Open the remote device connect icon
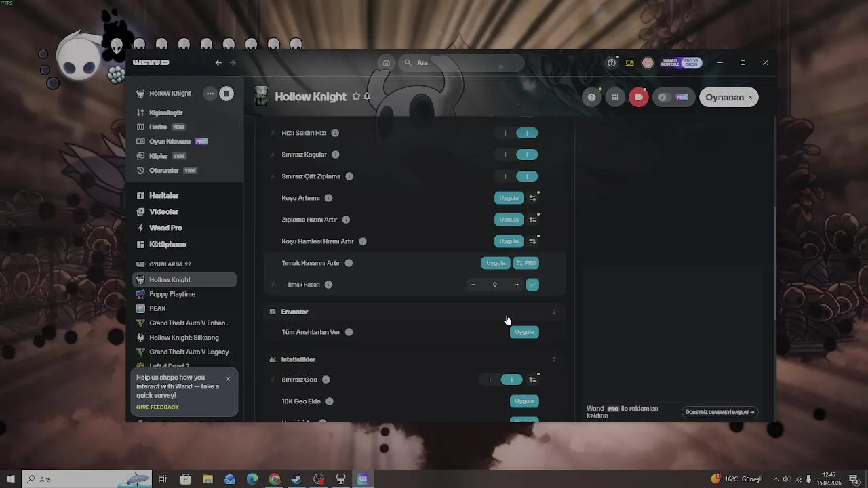This screenshot has height=488, width=868. point(630,63)
